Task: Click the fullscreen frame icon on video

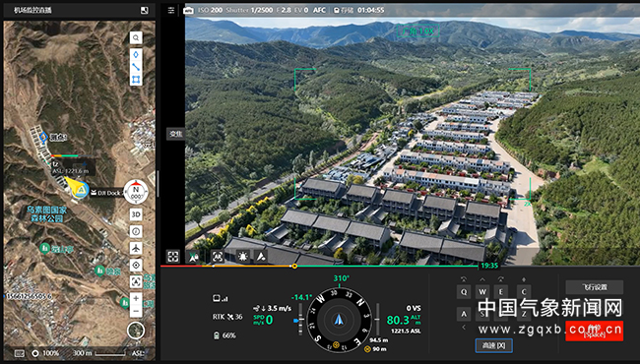Action: click(x=173, y=257)
